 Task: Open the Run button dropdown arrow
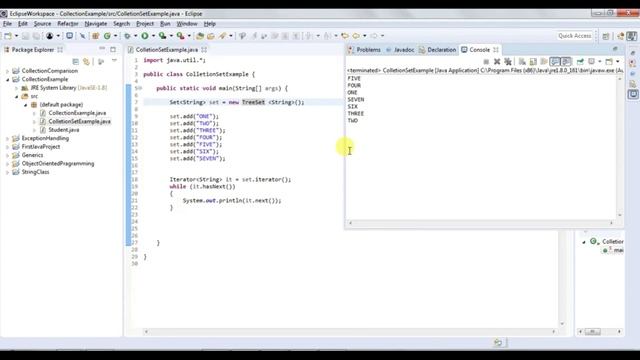[153, 36]
